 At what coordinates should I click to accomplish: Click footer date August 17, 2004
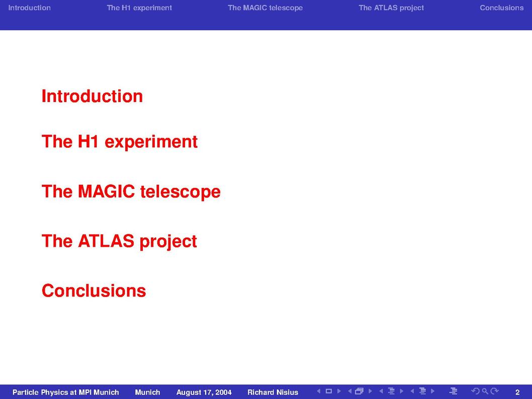pyautogui.click(x=204, y=392)
